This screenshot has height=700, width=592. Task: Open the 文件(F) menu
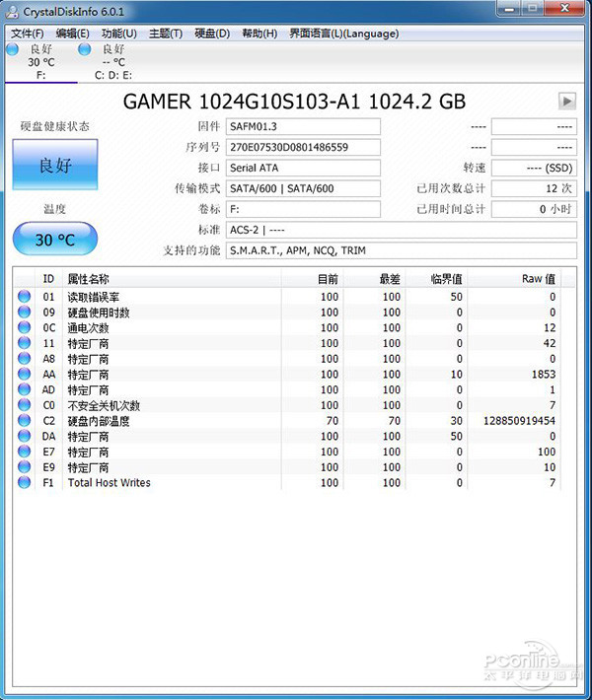tap(28, 34)
